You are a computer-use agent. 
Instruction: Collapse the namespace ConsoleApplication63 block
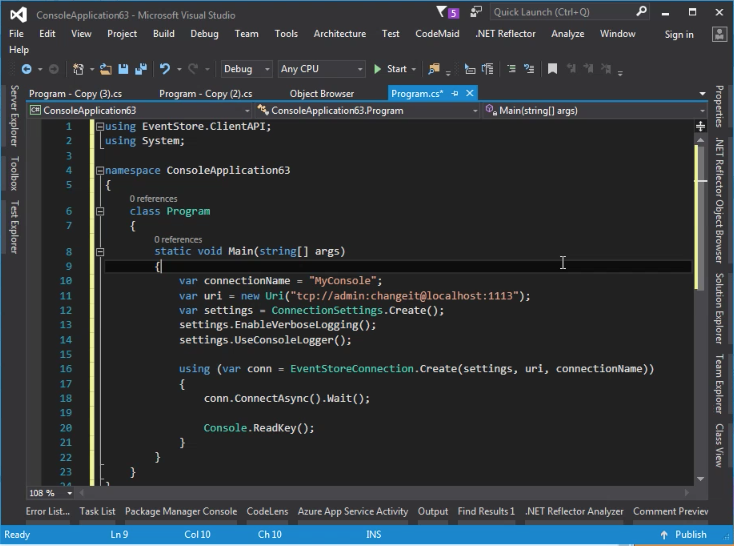pos(100,170)
